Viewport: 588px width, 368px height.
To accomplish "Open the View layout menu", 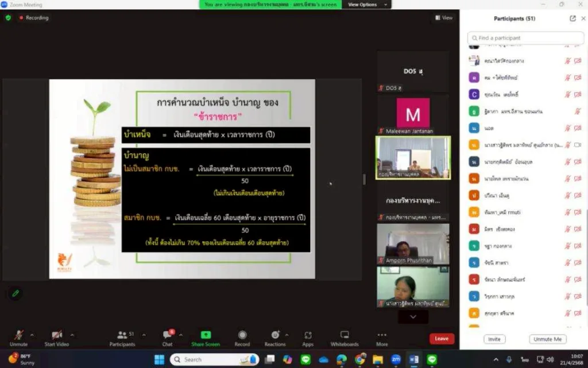I will pos(444,18).
